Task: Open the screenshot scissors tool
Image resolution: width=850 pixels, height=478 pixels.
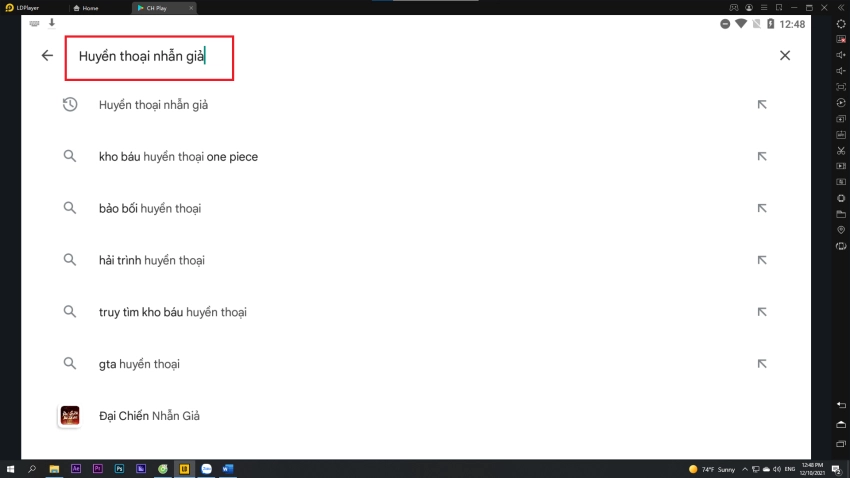Action: (841, 151)
